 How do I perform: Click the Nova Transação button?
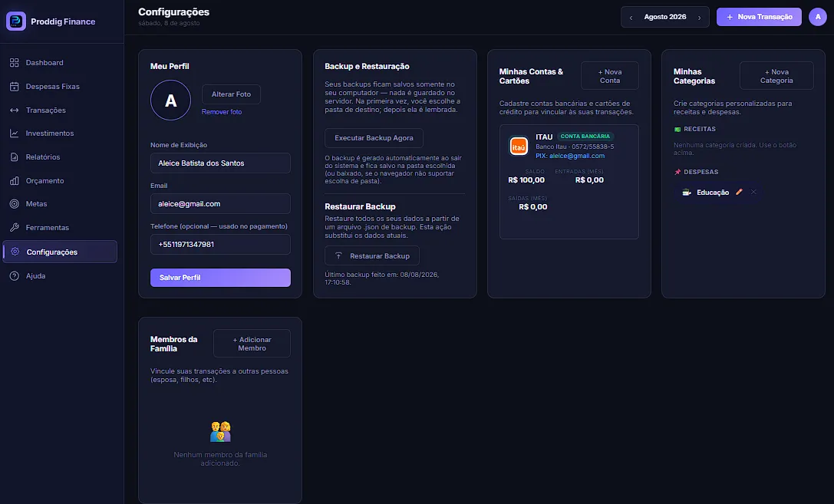(759, 17)
